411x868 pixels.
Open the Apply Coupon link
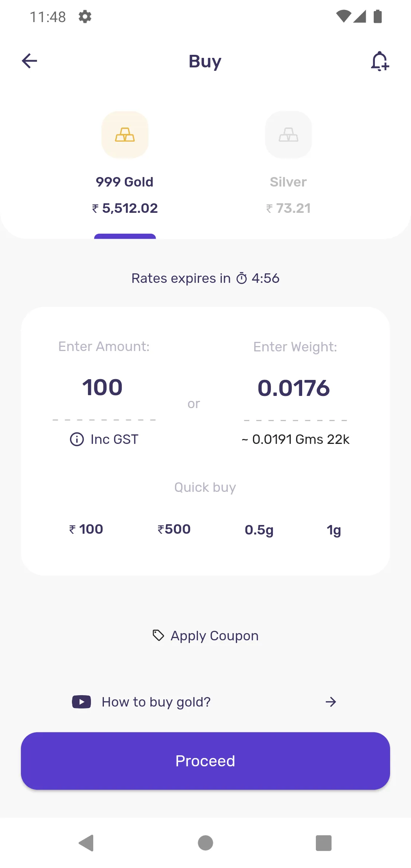point(214,636)
